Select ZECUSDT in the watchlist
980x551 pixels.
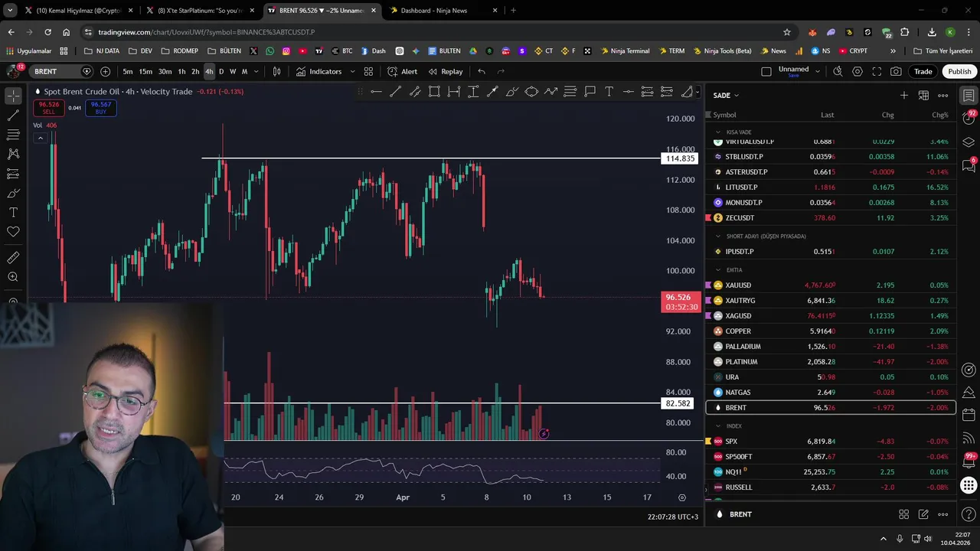[x=830, y=217]
